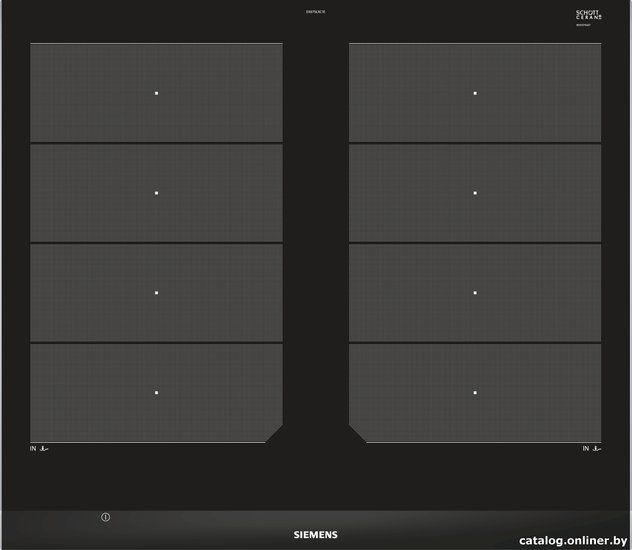Click the SCHOTT CERAN logo

tap(588, 15)
